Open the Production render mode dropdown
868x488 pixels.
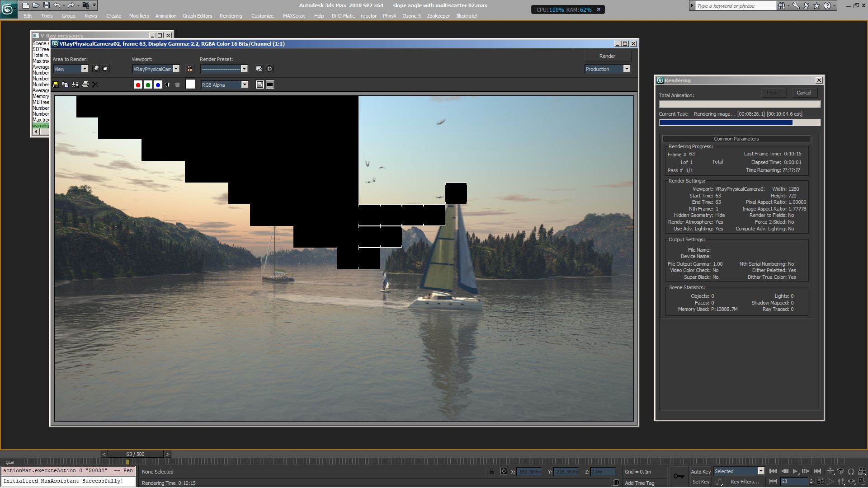pos(627,69)
